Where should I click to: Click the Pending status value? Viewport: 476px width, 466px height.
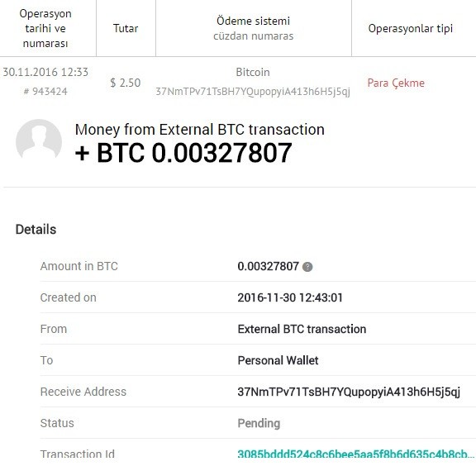259,423
